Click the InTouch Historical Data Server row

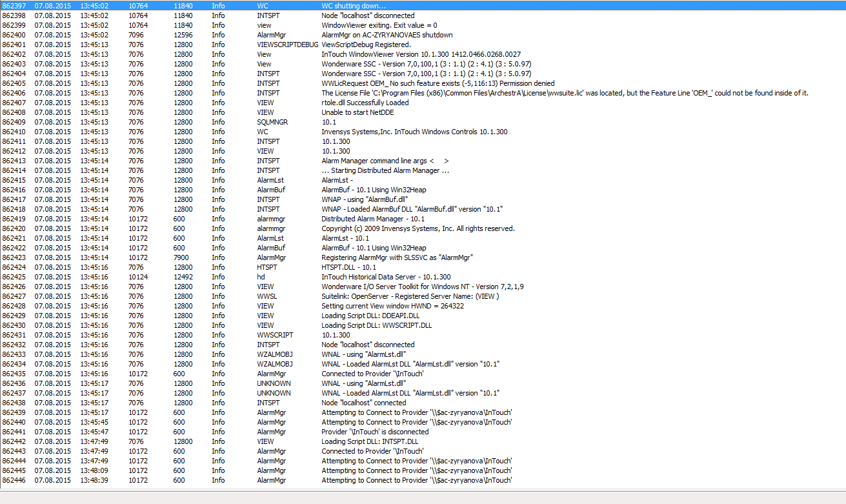(x=386, y=277)
